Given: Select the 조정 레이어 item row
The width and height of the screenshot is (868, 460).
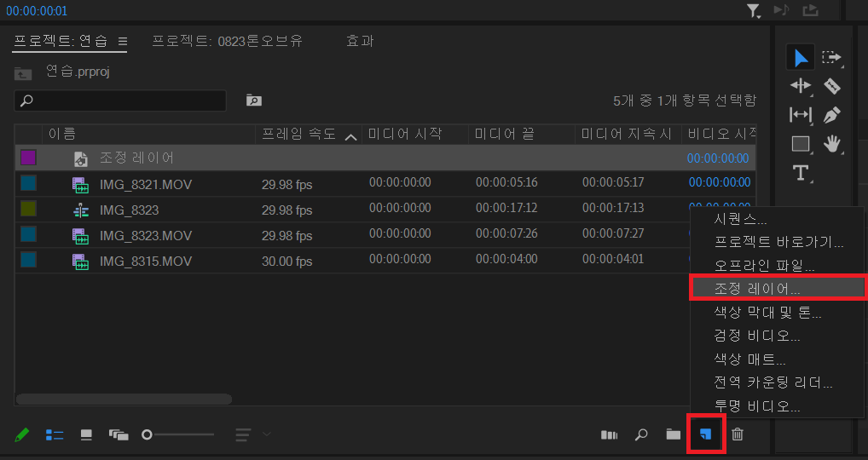Looking at the screenshot, I should coord(385,158).
